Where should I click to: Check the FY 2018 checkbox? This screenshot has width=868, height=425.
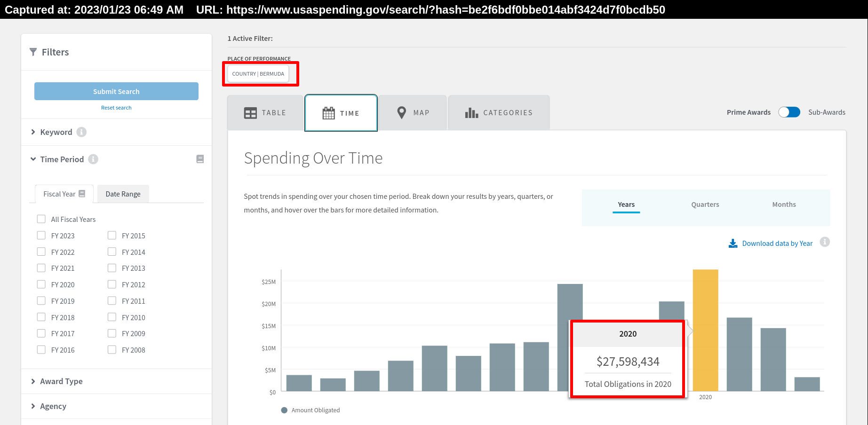[x=41, y=317]
